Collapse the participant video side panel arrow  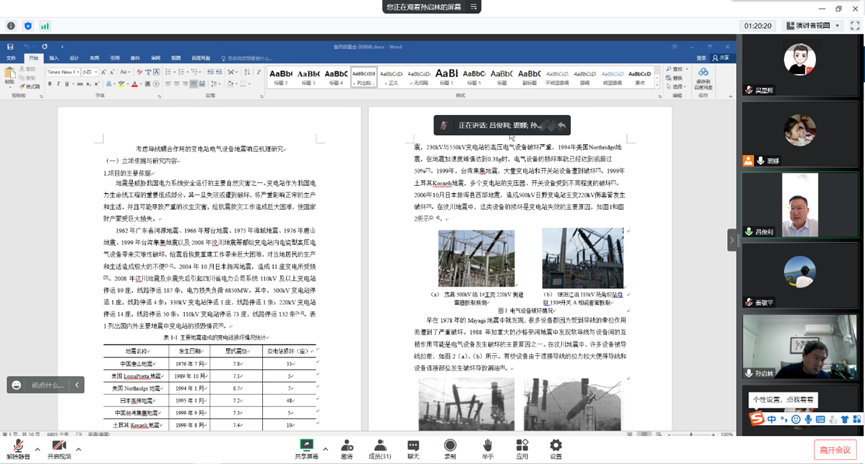tap(731, 240)
